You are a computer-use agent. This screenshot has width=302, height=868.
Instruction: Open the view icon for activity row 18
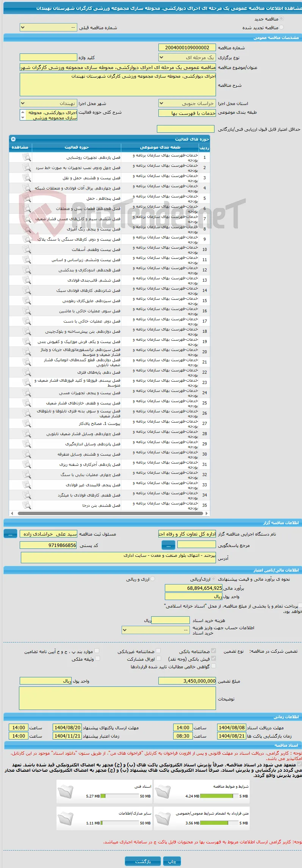click(x=27, y=331)
